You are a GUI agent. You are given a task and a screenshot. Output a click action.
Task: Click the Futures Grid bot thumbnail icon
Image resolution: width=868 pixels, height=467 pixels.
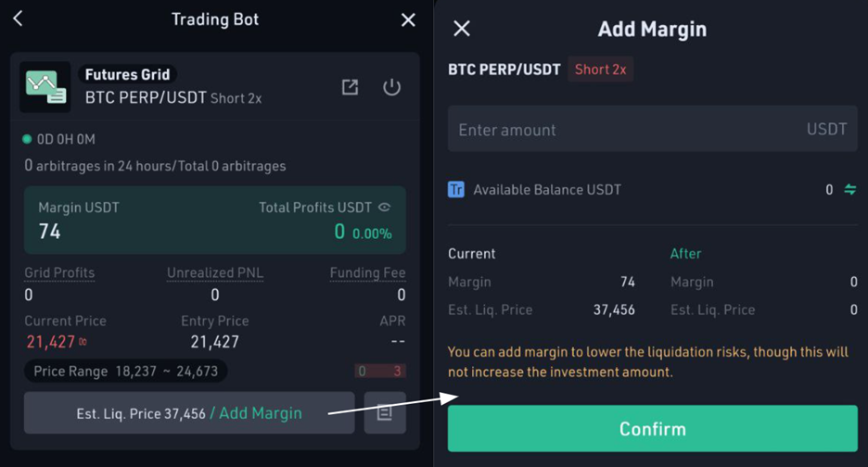[x=45, y=87]
